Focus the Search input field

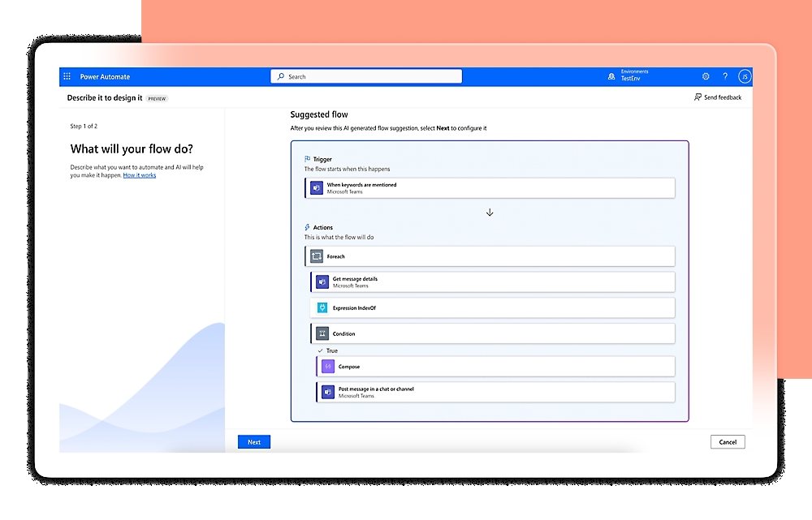(366, 76)
